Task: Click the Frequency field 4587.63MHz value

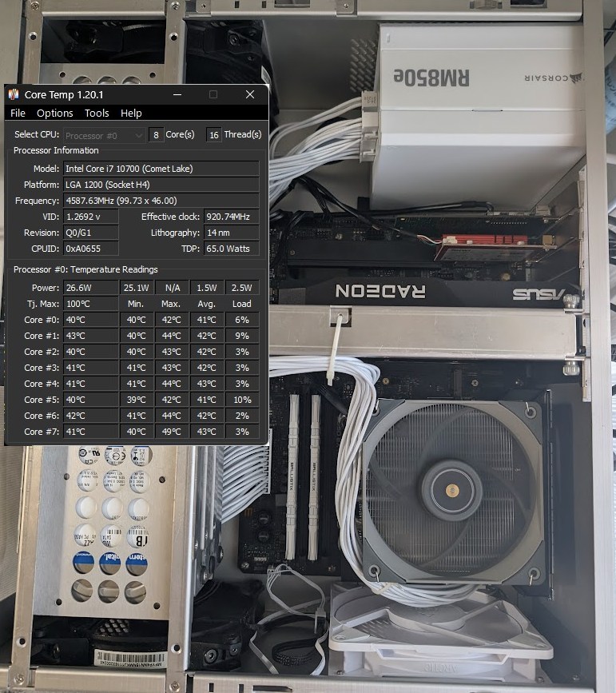Action: pyautogui.click(x=161, y=201)
